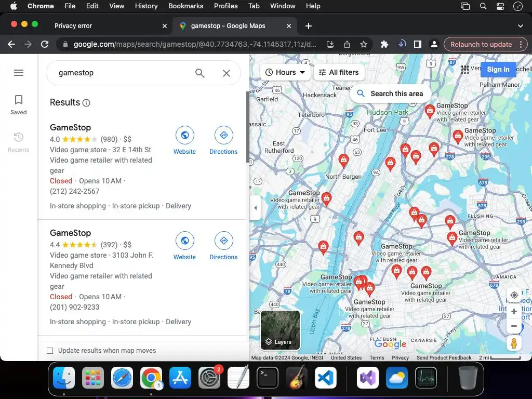This screenshot has width=532, height=399.
Task: Open the History menu
Action: coord(146,6)
